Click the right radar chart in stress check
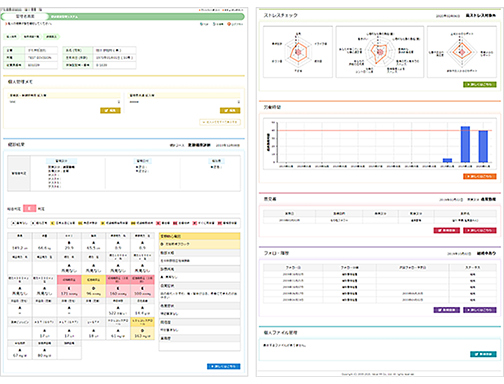 click(x=462, y=52)
